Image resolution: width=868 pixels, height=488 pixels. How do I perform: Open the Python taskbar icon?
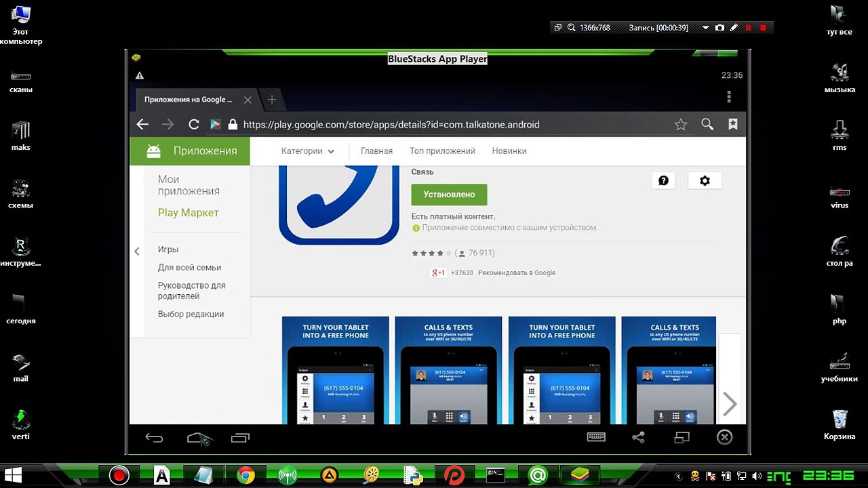tap(412, 476)
